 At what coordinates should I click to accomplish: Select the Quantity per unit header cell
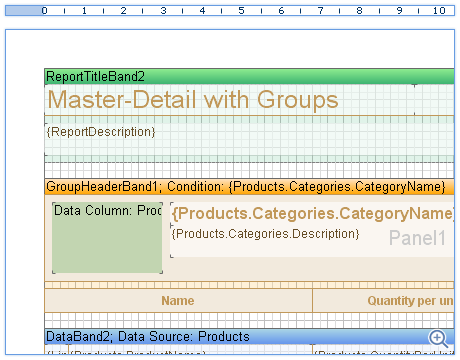coord(383,301)
